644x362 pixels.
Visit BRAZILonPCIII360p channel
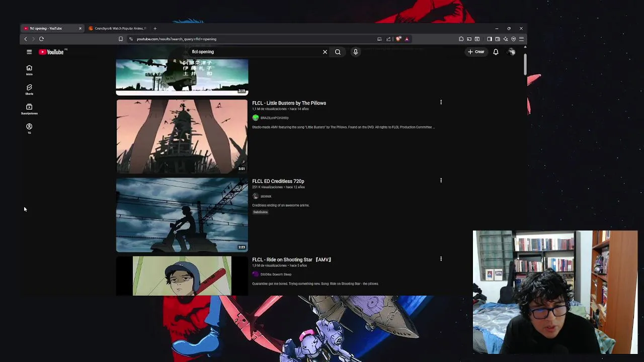point(274,118)
